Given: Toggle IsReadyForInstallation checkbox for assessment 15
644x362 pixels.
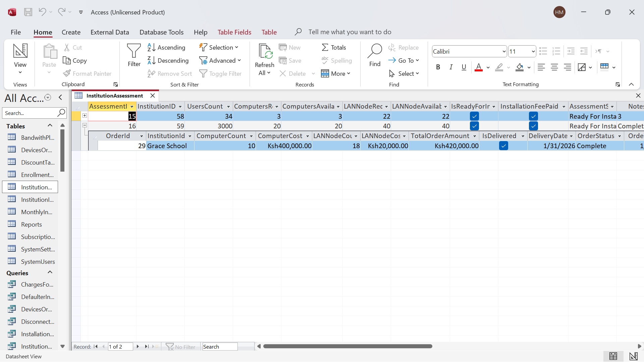Looking at the screenshot, I should tap(474, 116).
